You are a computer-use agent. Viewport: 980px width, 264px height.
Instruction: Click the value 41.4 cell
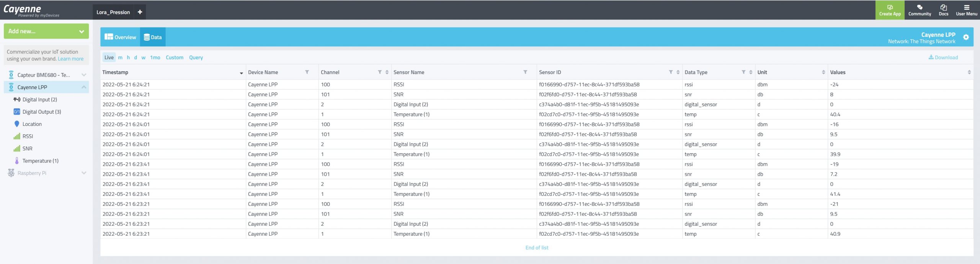pos(900,194)
